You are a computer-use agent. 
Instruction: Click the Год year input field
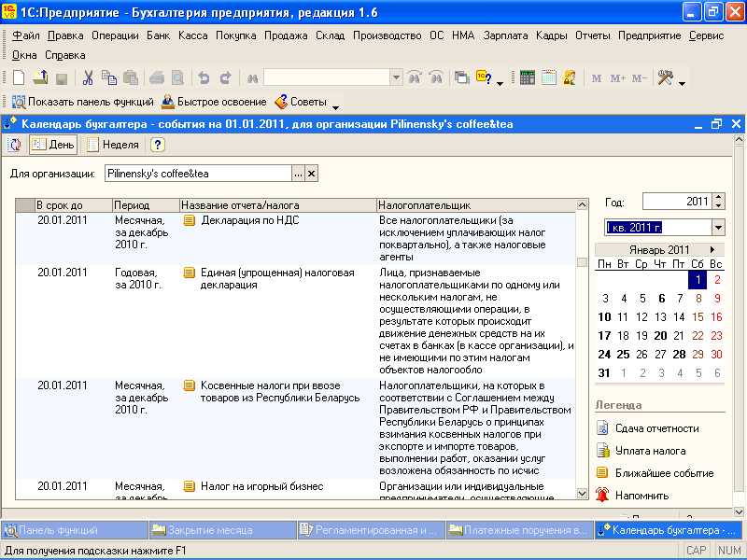tap(677, 201)
